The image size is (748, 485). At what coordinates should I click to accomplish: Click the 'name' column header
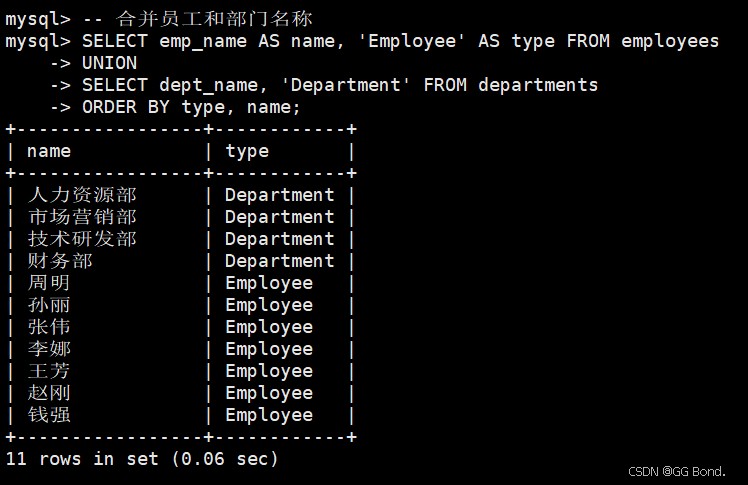coord(49,151)
